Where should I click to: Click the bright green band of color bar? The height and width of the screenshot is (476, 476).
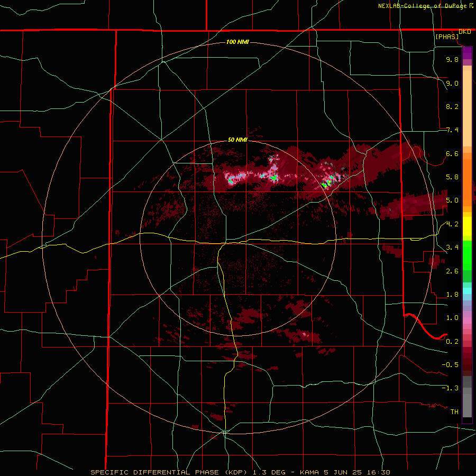[x=467, y=255]
